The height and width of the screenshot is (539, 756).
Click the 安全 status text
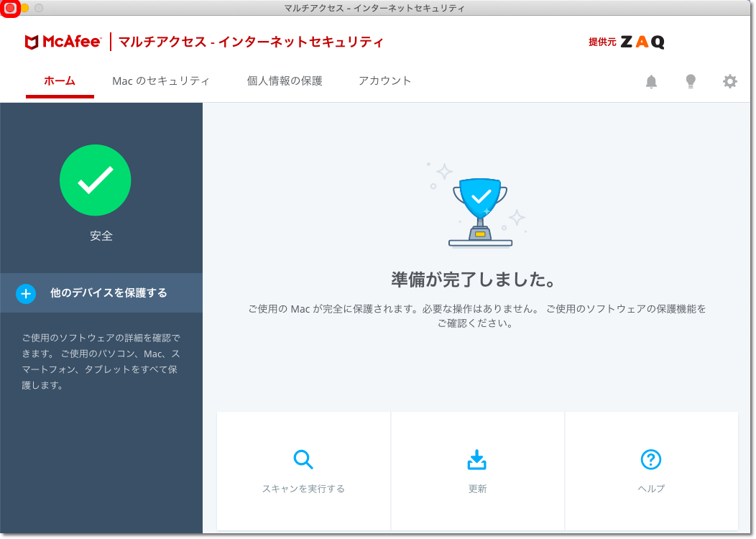101,236
